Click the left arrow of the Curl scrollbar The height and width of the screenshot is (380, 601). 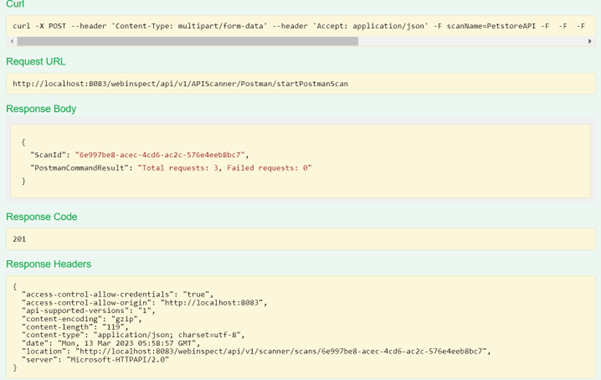(x=12, y=41)
